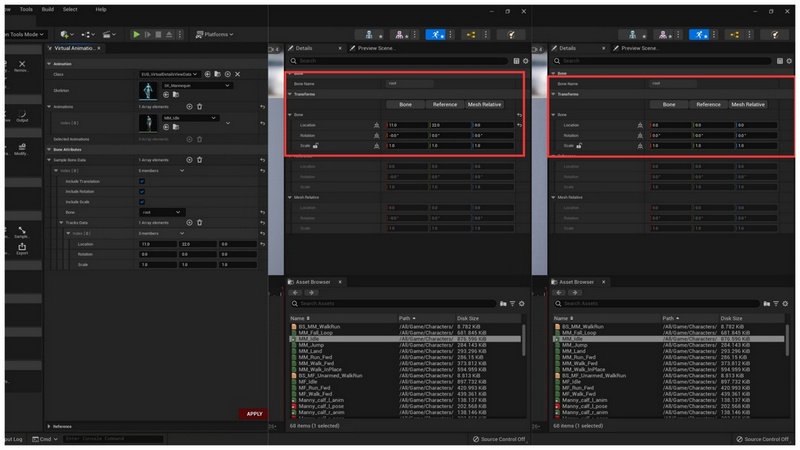Click the Remove tool icon in sidebar
800x450 pixels.
22,66
